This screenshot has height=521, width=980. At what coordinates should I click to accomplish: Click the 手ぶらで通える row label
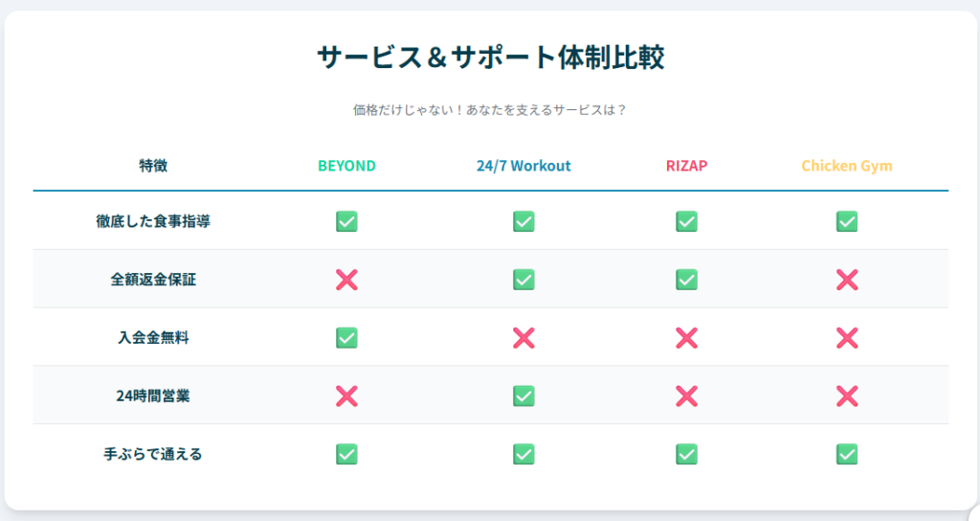coord(153,454)
